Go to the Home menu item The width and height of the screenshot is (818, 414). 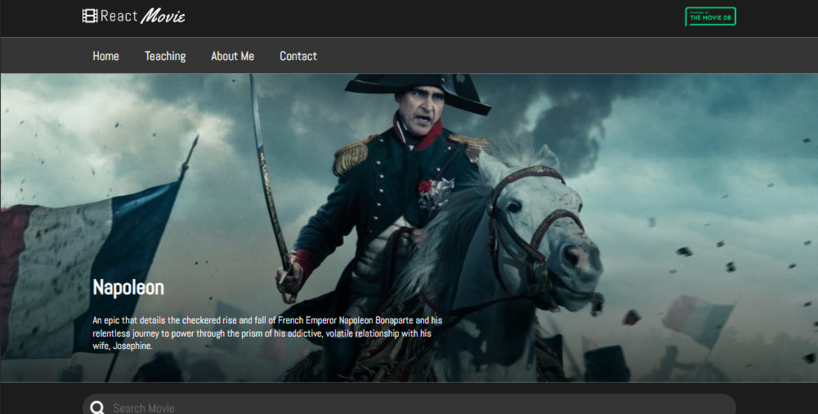point(106,56)
